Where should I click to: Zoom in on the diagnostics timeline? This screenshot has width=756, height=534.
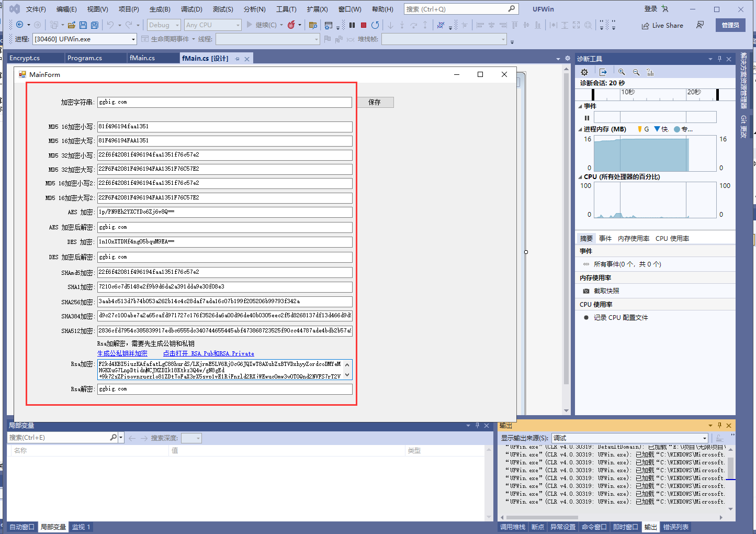coord(622,72)
